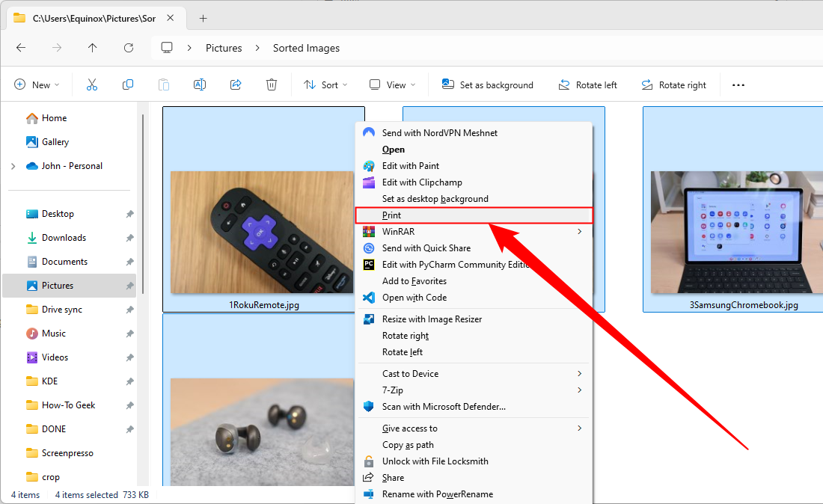
Task: Click the Image Resizer icon
Action: click(369, 319)
